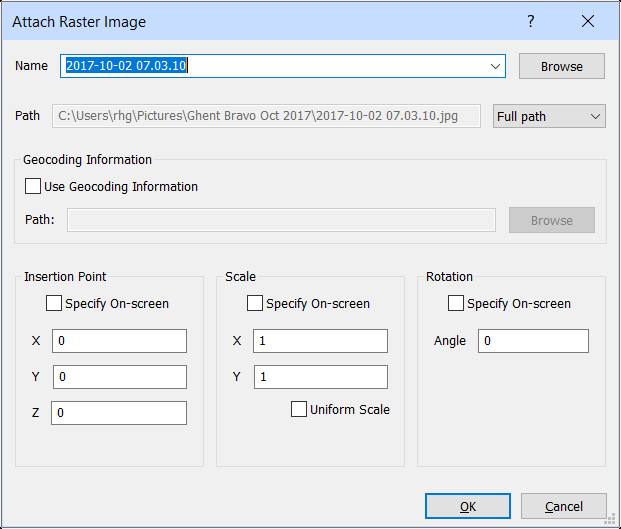This screenshot has width=621, height=529.
Task: Click the Insertion Point X field
Action: coord(118,341)
